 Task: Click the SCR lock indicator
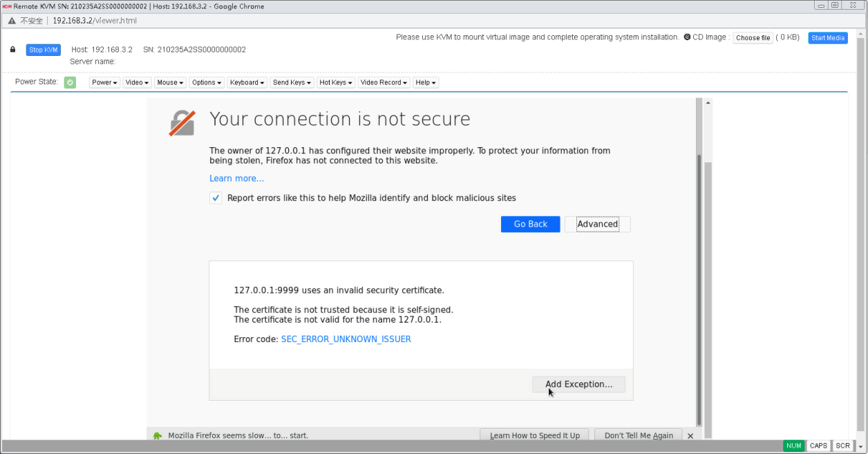(842, 446)
